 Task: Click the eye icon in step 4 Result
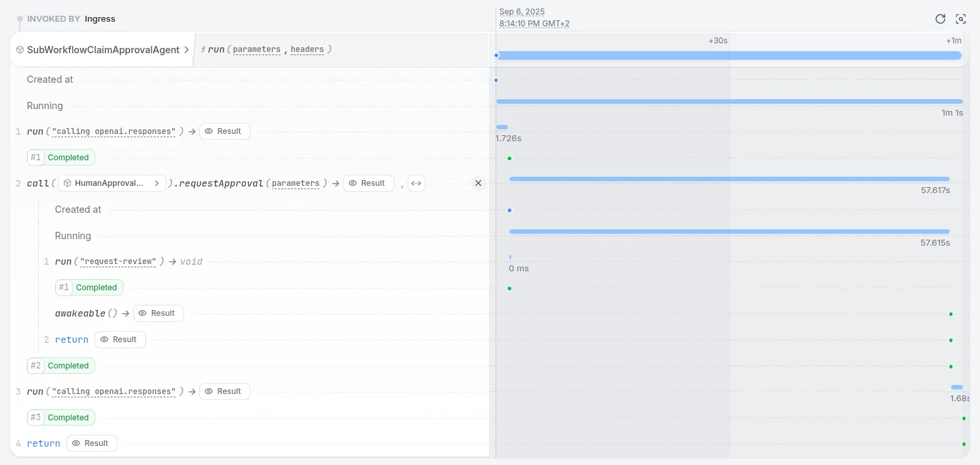click(x=76, y=443)
